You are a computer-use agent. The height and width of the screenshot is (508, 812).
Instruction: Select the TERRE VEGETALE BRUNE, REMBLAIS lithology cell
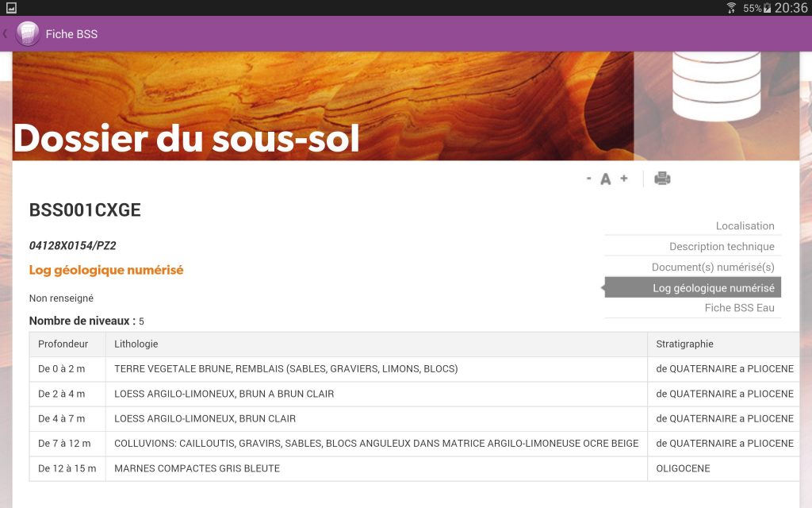coord(377,369)
